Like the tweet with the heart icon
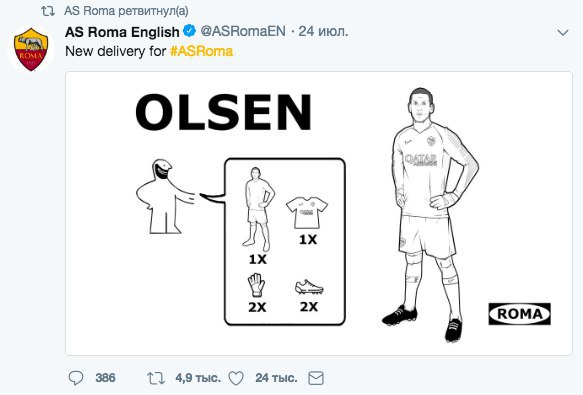This screenshot has width=583, height=395. pyautogui.click(x=236, y=378)
